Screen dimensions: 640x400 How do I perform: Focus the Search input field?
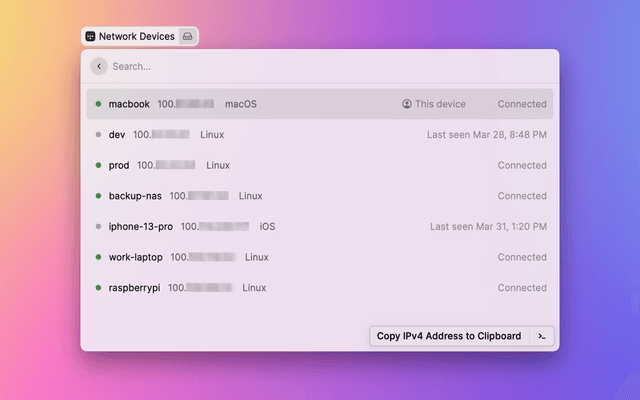point(320,66)
